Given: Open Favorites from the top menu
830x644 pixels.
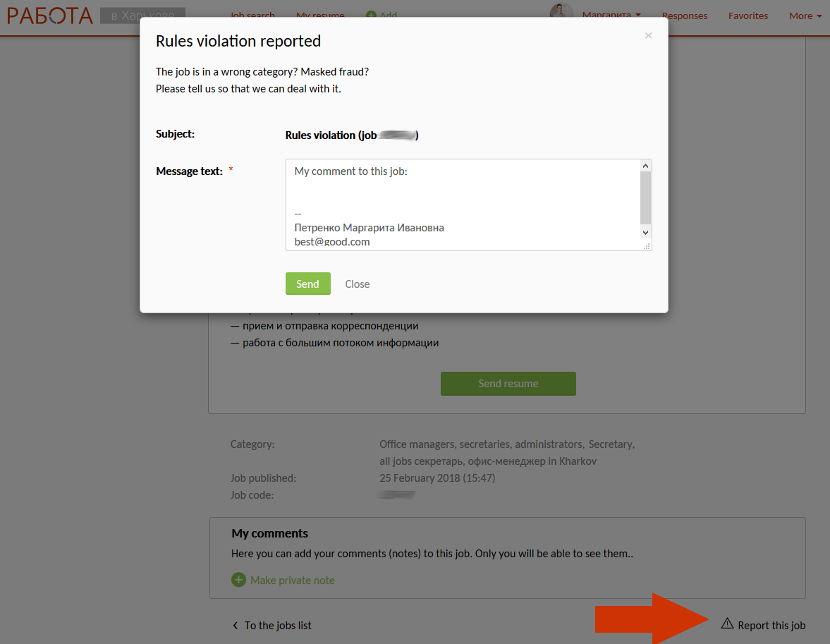Looking at the screenshot, I should pyautogui.click(x=747, y=16).
